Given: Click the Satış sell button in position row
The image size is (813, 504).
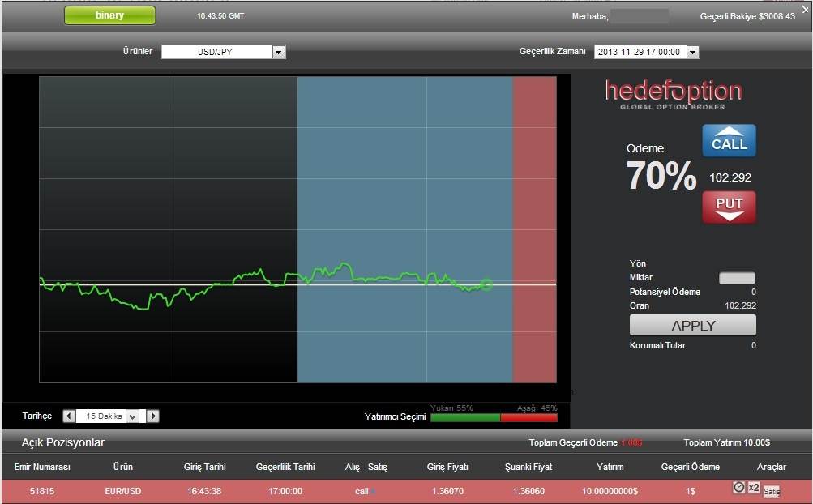Looking at the screenshot, I should 771,491.
